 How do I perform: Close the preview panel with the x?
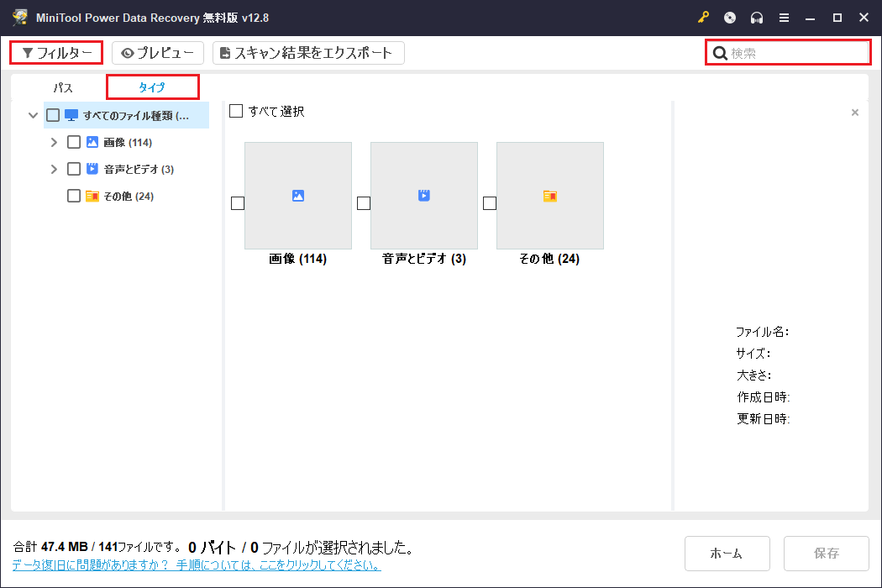(855, 113)
